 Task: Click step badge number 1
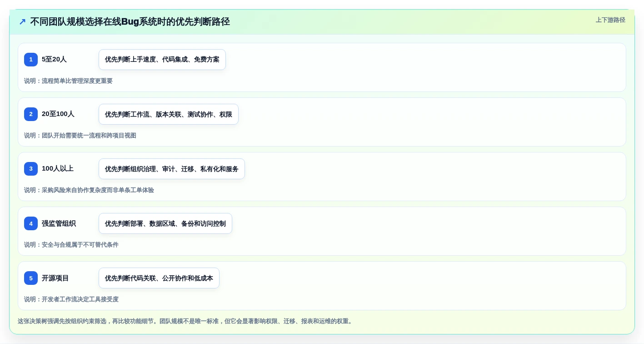click(x=31, y=60)
